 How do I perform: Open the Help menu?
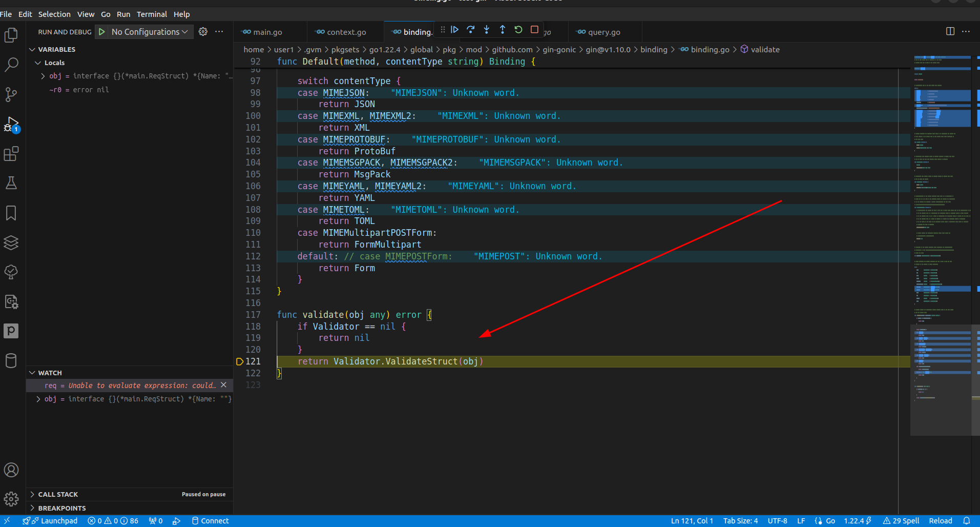(x=181, y=14)
